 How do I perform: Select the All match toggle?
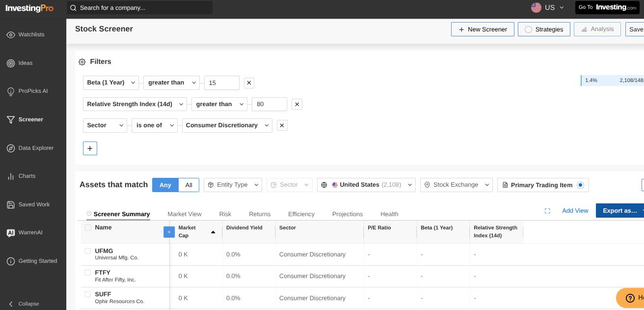(189, 185)
